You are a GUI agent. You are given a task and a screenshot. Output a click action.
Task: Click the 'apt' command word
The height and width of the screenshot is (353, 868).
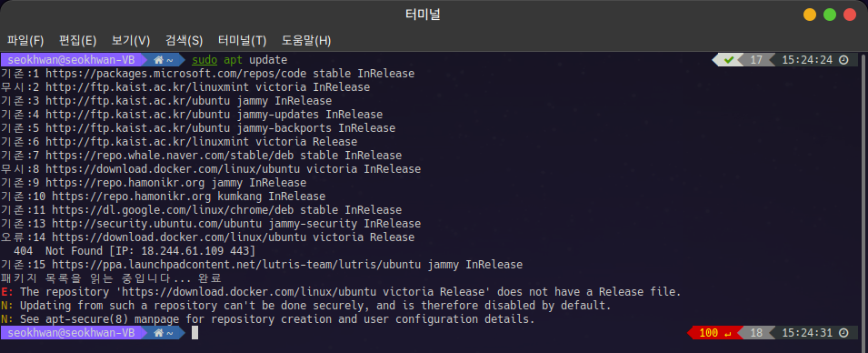(233, 60)
